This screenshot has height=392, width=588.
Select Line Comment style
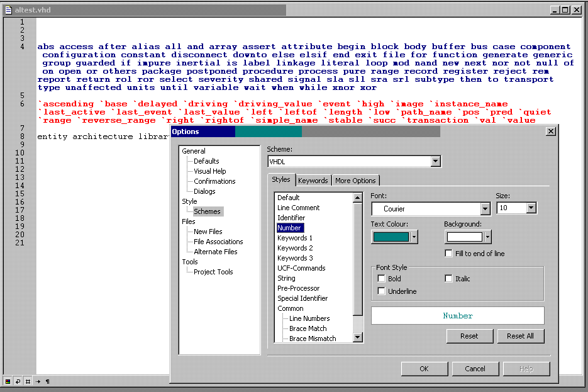click(x=298, y=208)
